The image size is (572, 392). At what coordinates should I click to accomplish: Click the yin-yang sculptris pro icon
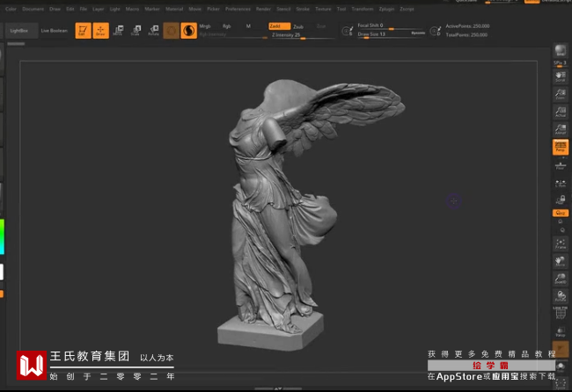click(x=188, y=31)
